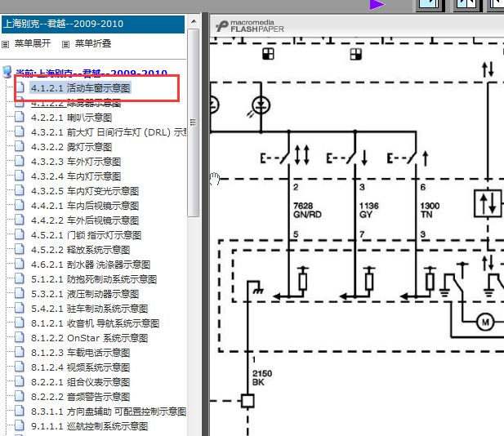Click wire label 1136 GY in diagram
Viewport: 504px width, 436px height.
point(368,210)
